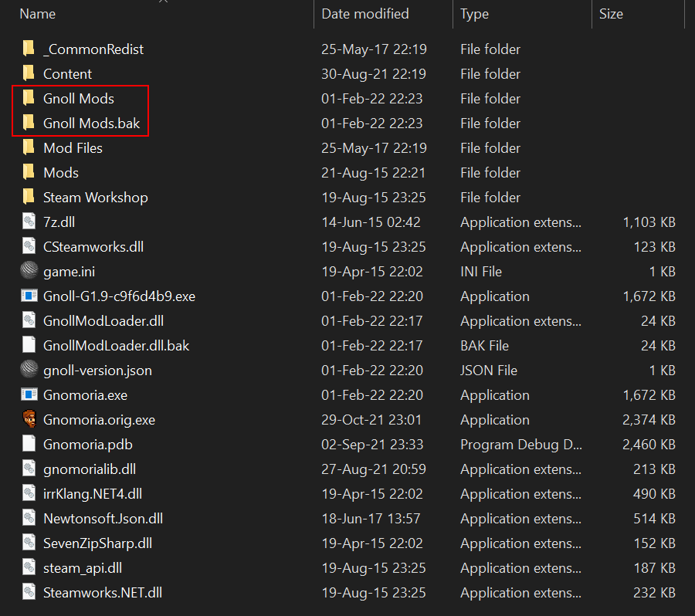Select the Gnomoria.exe file name
This screenshot has width=695, height=616.
pos(85,395)
